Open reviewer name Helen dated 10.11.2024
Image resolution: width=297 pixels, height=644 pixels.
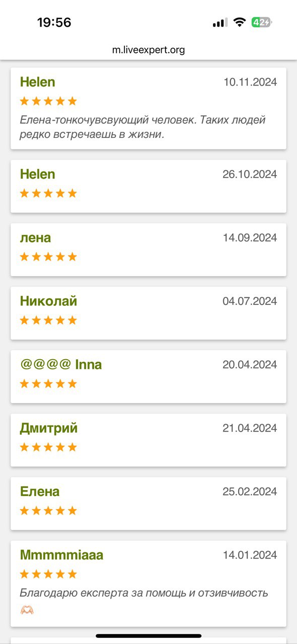[37, 82]
